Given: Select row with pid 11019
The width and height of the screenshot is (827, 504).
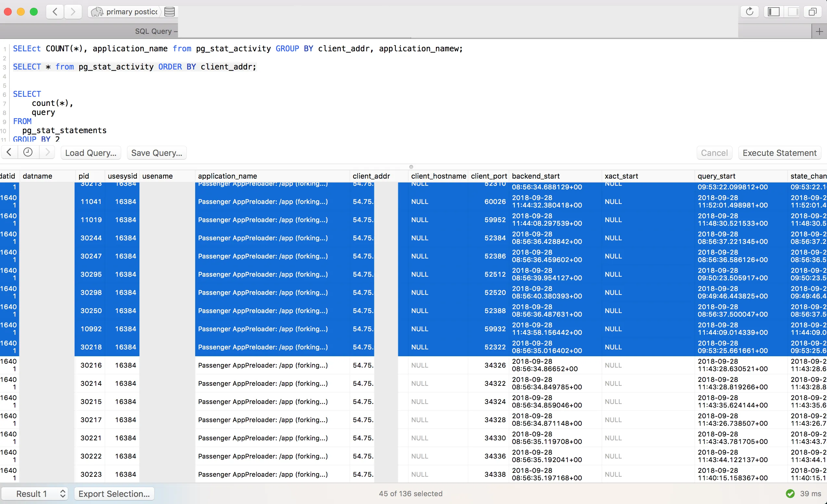Looking at the screenshot, I should click(413, 220).
